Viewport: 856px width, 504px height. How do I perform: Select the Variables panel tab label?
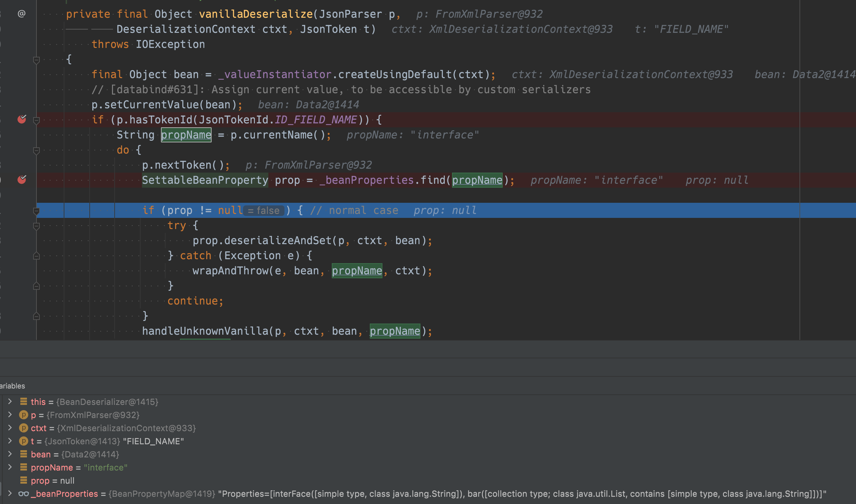coord(12,386)
